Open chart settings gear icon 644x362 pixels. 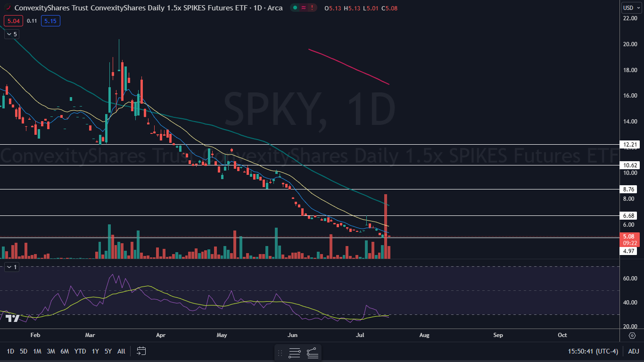pyautogui.click(x=632, y=335)
